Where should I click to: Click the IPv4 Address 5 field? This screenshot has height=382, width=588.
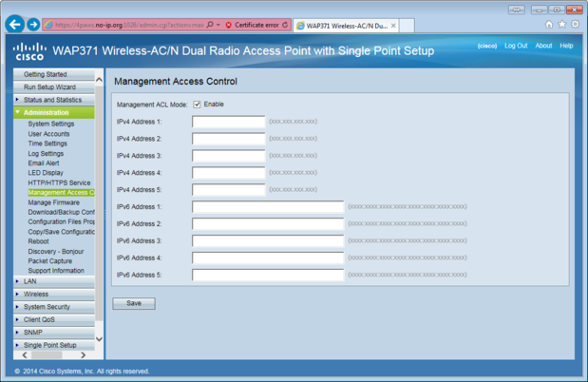click(x=228, y=190)
